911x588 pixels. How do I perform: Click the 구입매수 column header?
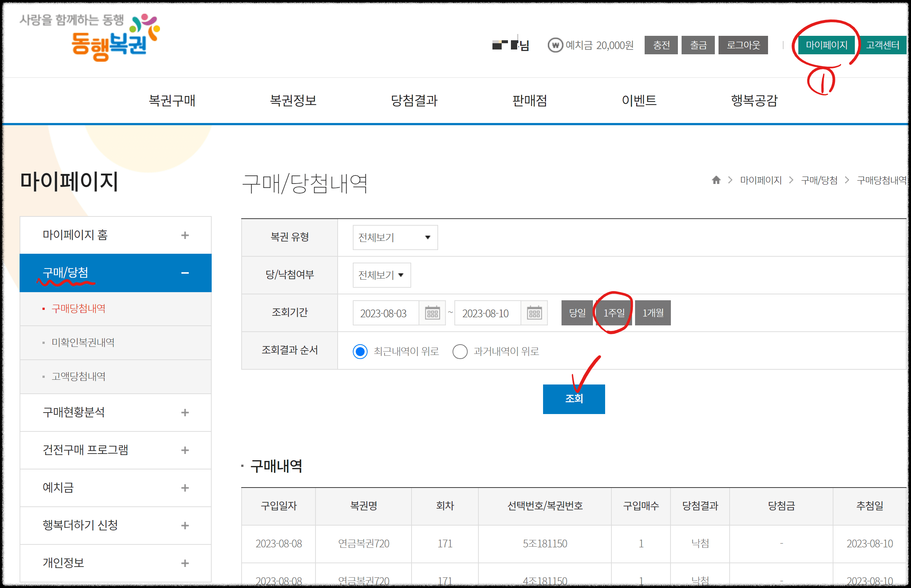click(641, 506)
